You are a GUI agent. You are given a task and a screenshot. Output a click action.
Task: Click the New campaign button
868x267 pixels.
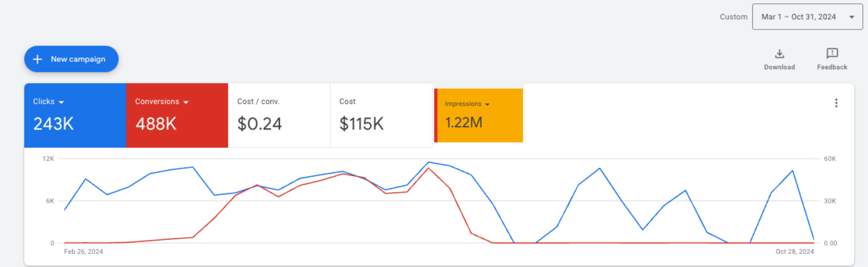tap(71, 59)
